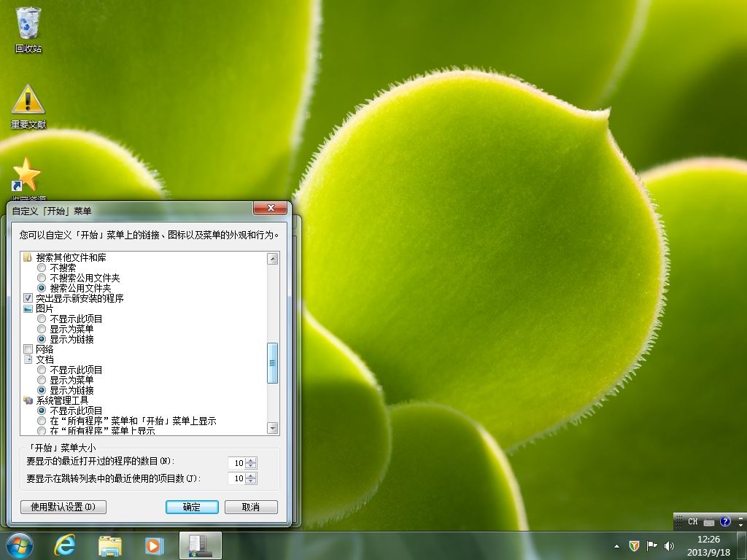Open the security shield tray icon
Image resolution: width=747 pixels, height=560 pixels.
point(634,546)
